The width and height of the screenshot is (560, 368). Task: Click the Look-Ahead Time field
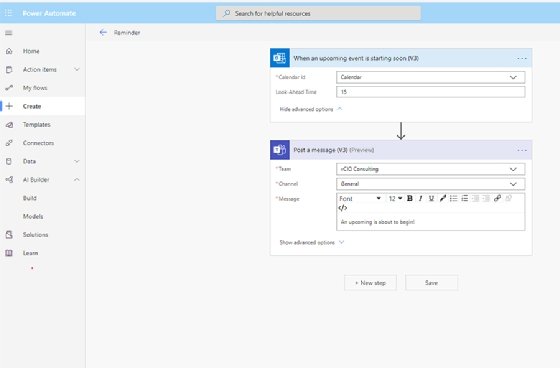coord(430,92)
